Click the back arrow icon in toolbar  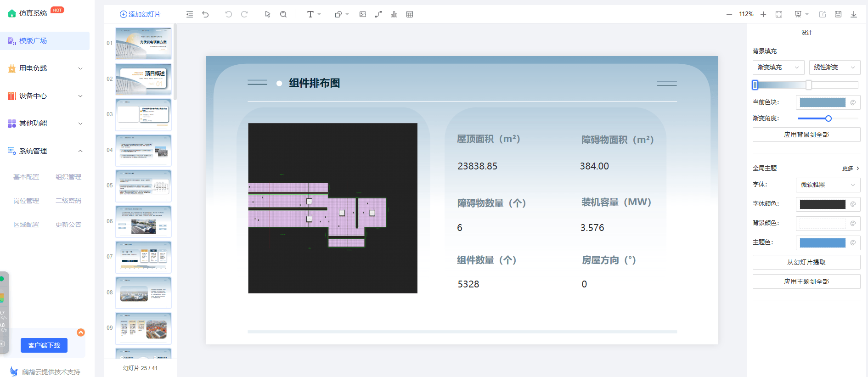[205, 14]
